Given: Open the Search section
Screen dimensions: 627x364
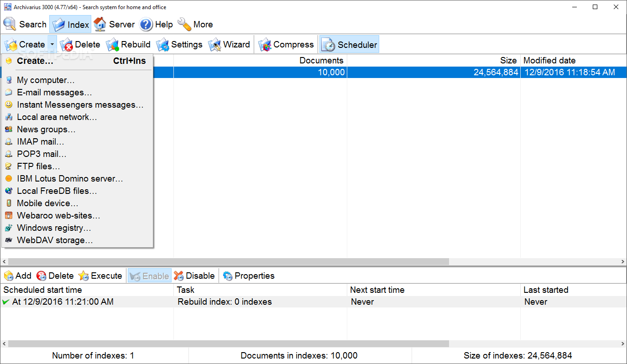Looking at the screenshot, I should point(25,24).
